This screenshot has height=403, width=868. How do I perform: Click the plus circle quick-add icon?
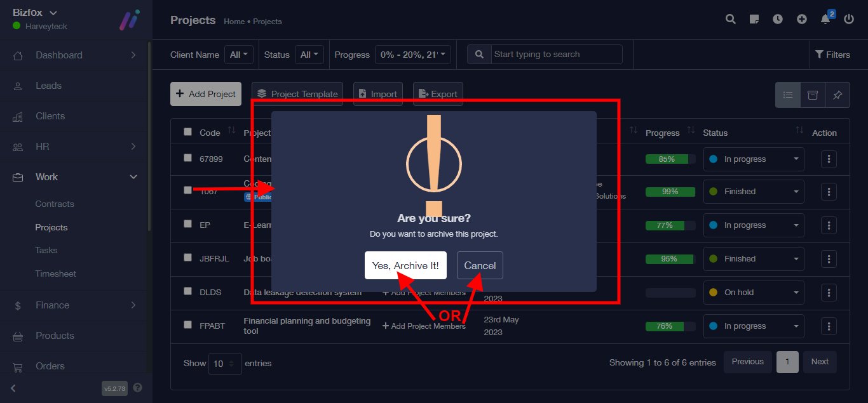pos(802,20)
